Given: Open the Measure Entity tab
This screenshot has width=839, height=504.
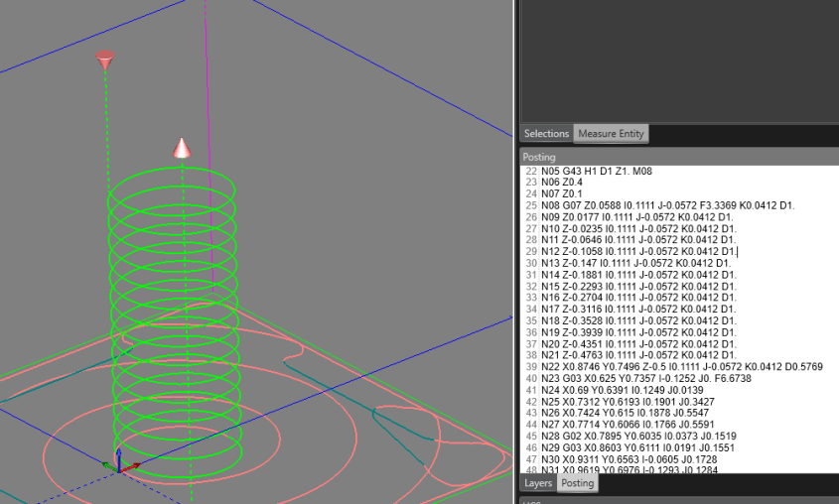Looking at the screenshot, I should tap(611, 134).
